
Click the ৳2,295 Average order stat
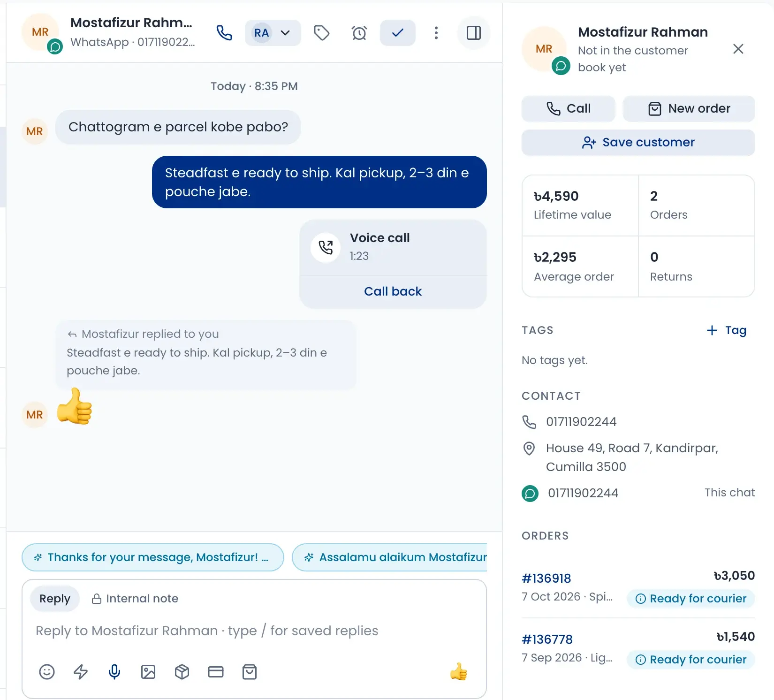[580, 266]
